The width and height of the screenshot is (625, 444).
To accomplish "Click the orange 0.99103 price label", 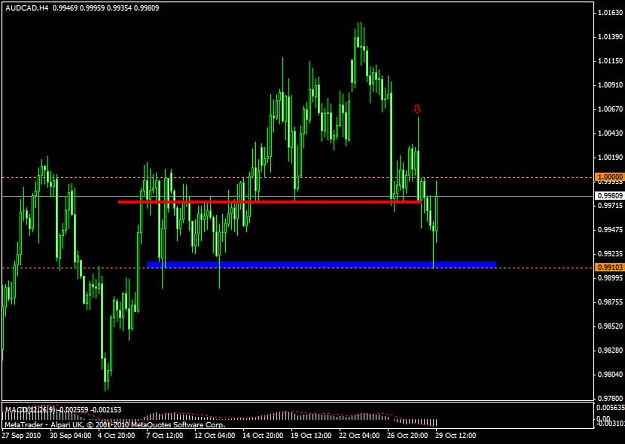I will [x=609, y=267].
